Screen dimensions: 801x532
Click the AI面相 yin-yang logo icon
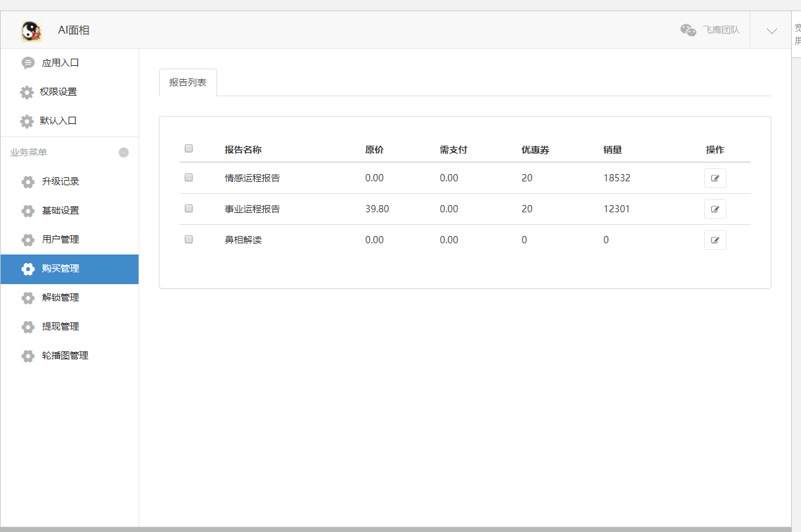click(x=31, y=30)
